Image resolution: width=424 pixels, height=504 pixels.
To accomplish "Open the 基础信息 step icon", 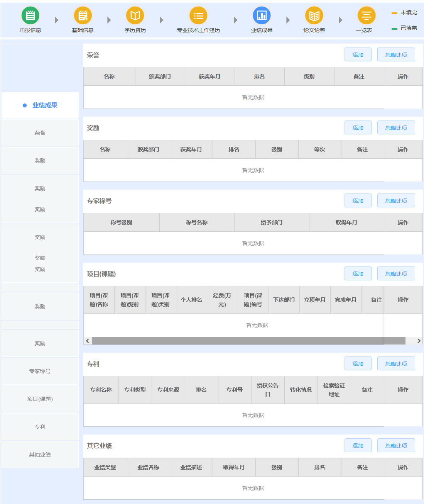I will [x=83, y=16].
